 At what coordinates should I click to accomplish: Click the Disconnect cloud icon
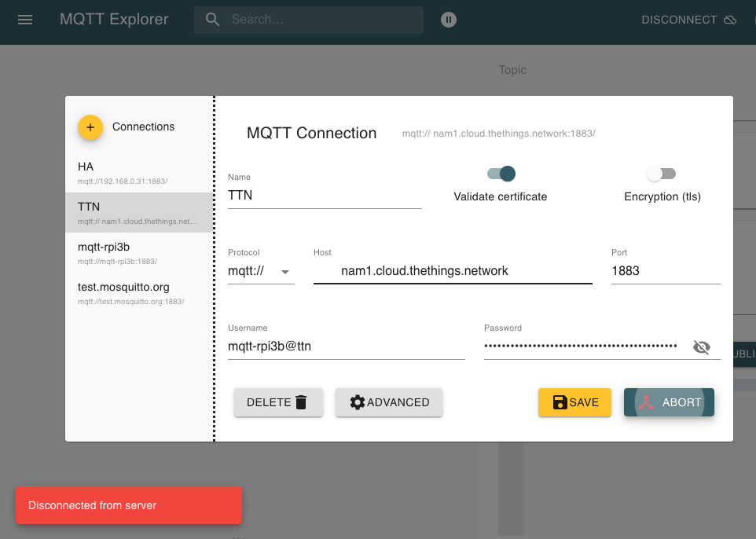730,20
